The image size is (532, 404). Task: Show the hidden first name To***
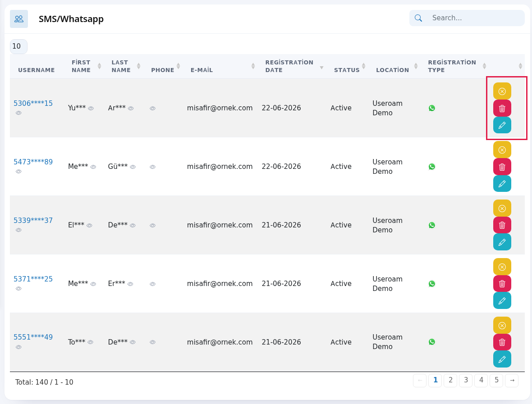pyautogui.click(x=90, y=342)
